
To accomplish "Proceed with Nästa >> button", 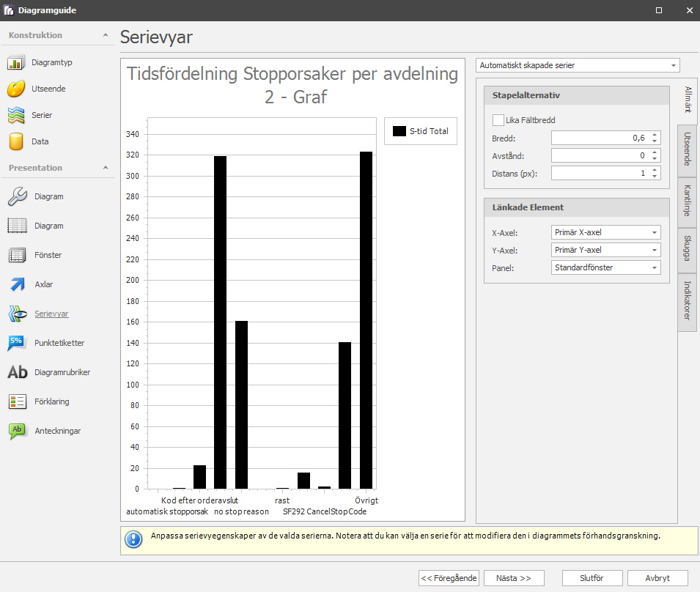I will pos(514,578).
